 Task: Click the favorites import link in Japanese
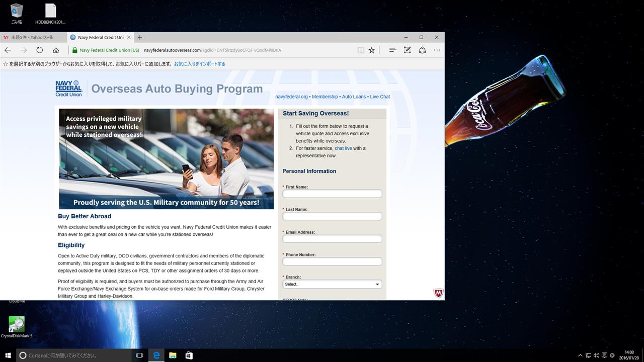click(200, 64)
